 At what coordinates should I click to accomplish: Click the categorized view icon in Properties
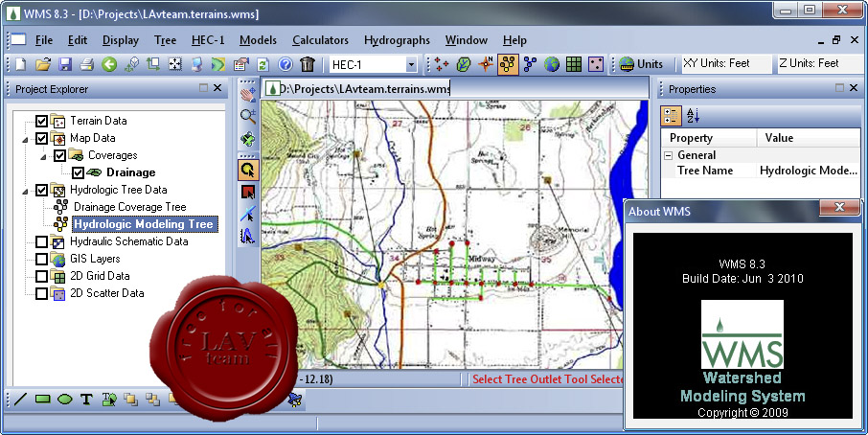pos(671,116)
